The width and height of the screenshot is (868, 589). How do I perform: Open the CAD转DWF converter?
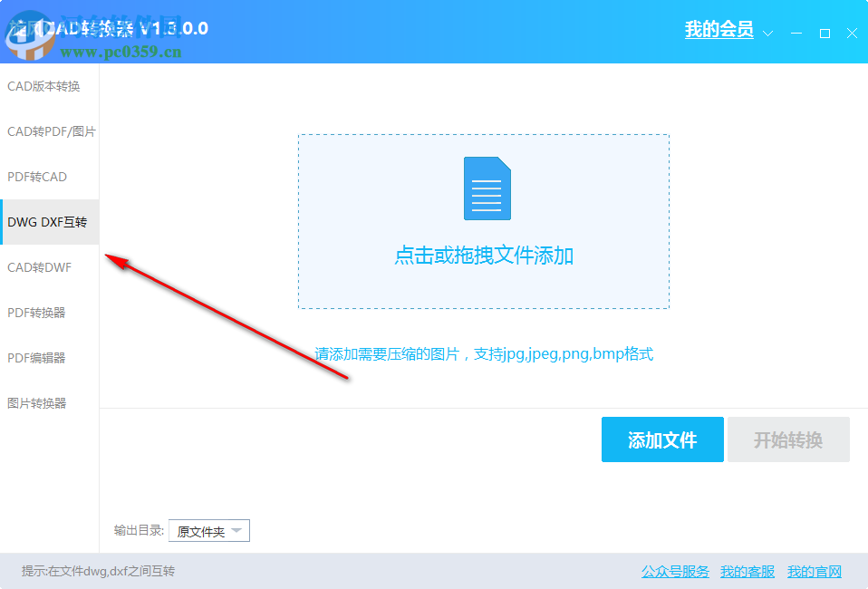37,267
